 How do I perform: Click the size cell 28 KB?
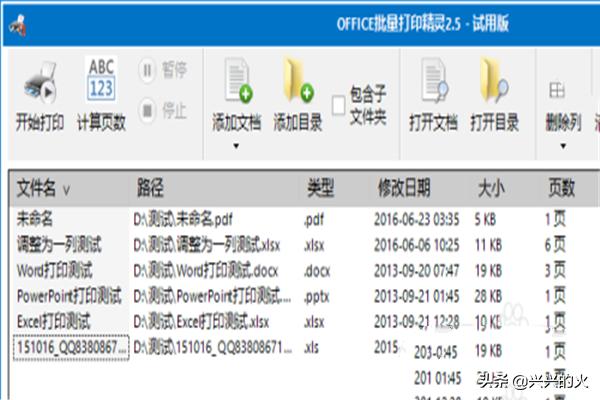488,297
